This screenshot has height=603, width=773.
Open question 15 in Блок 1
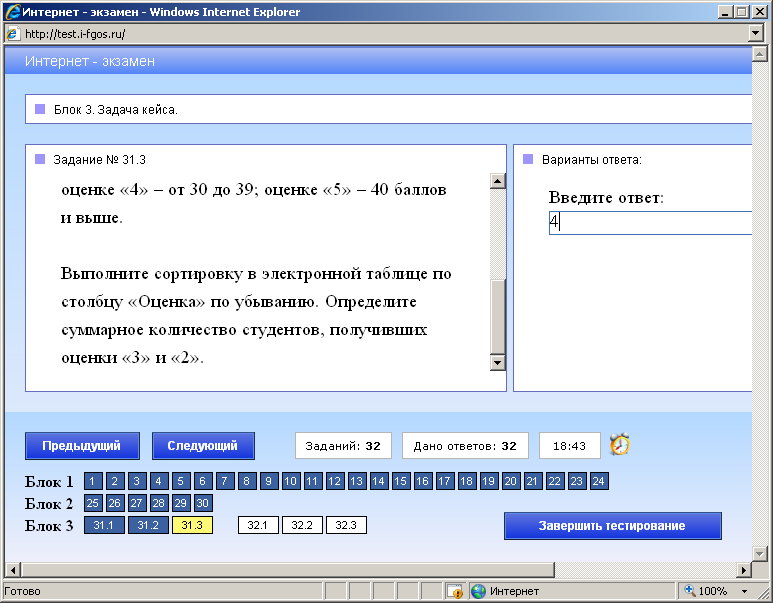tap(401, 481)
